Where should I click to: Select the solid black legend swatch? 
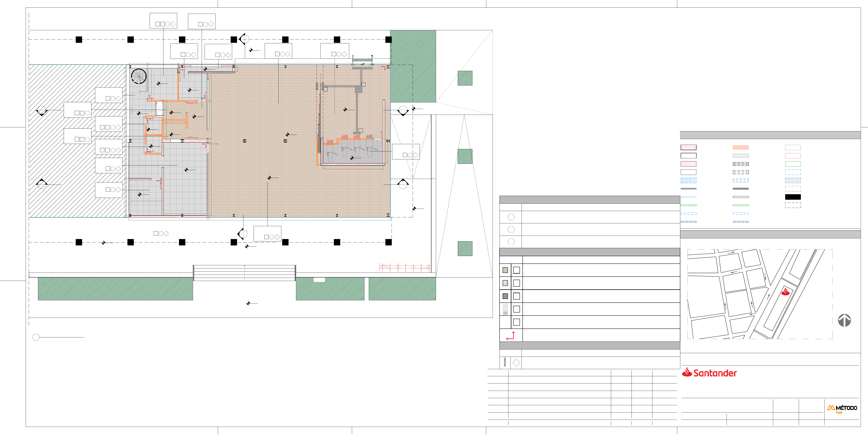pyautogui.click(x=792, y=197)
